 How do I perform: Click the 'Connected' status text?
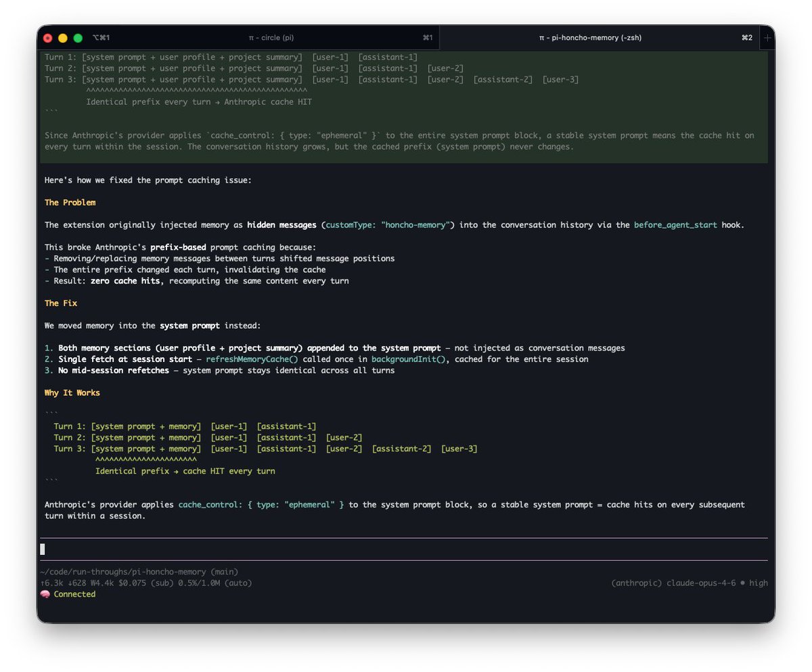click(x=74, y=594)
